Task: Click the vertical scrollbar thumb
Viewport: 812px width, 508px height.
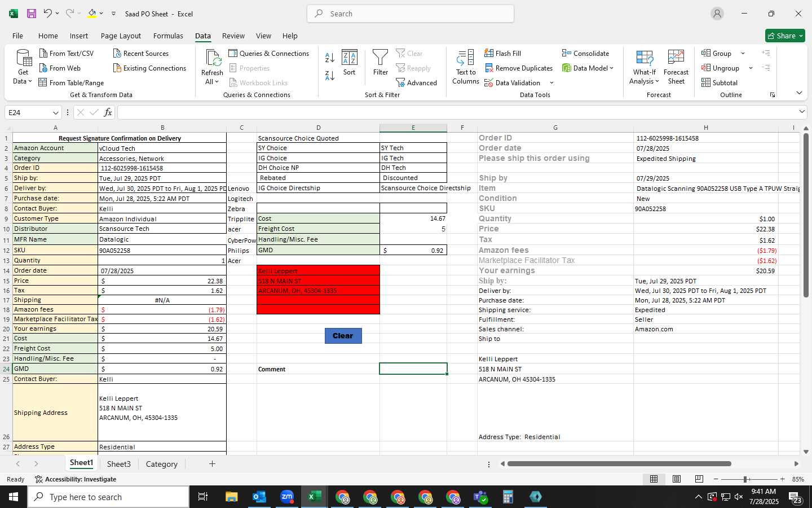Action: pyautogui.click(x=806, y=214)
